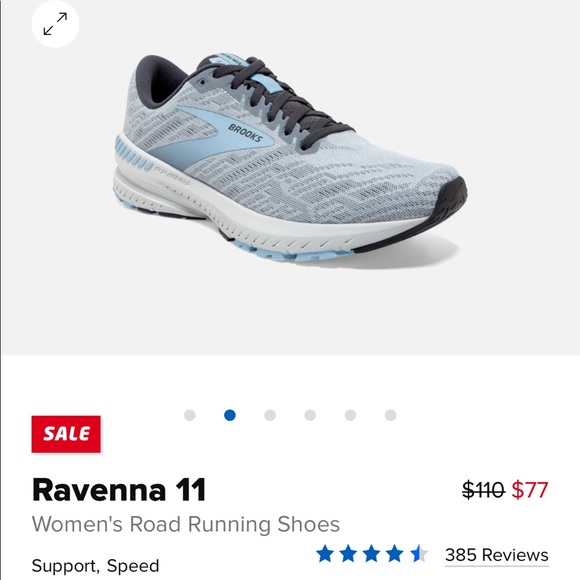Click the Women's Road Running Shoes subtitle
The width and height of the screenshot is (580, 580).
pos(186,524)
